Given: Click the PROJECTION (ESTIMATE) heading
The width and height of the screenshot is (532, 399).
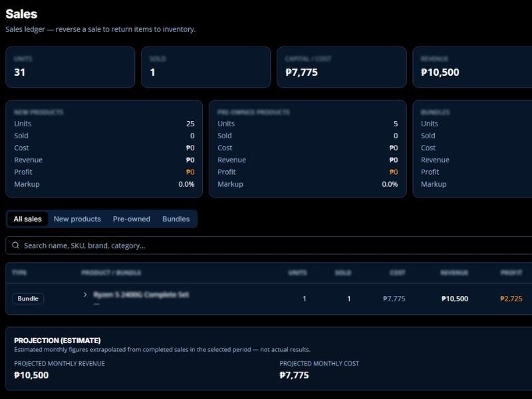Looking at the screenshot, I should [x=57, y=340].
